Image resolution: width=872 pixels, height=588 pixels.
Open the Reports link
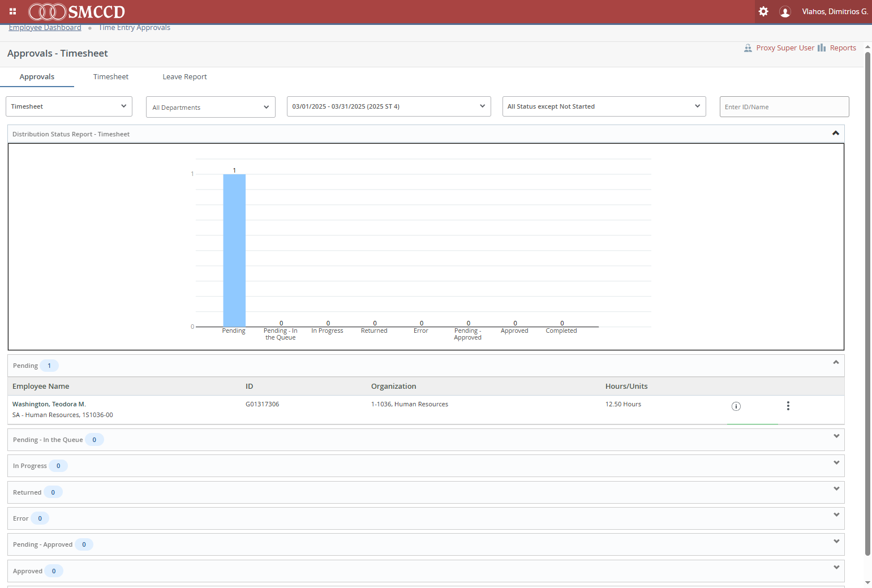pyautogui.click(x=843, y=48)
